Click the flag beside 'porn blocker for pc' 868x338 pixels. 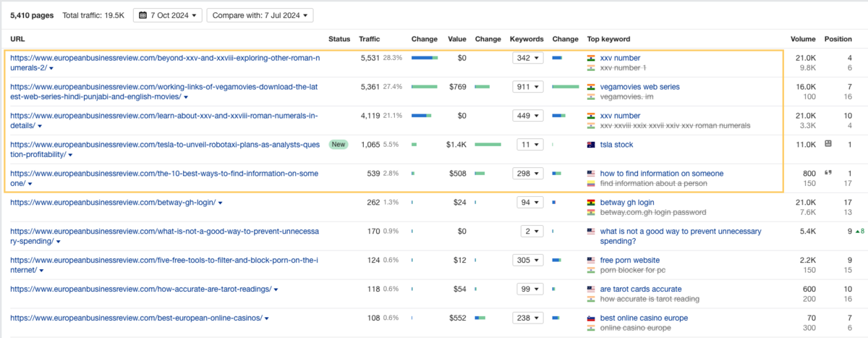[591, 270]
